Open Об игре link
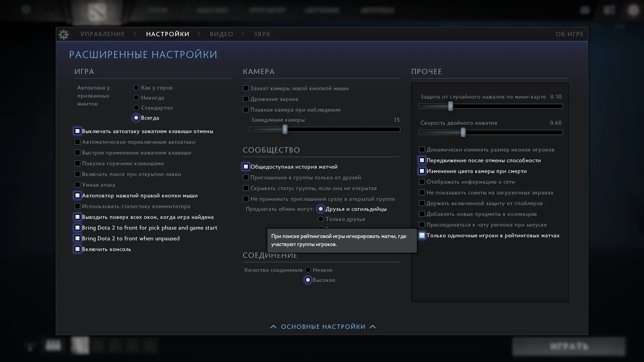The height and width of the screenshot is (362, 644). tap(569, 34)
